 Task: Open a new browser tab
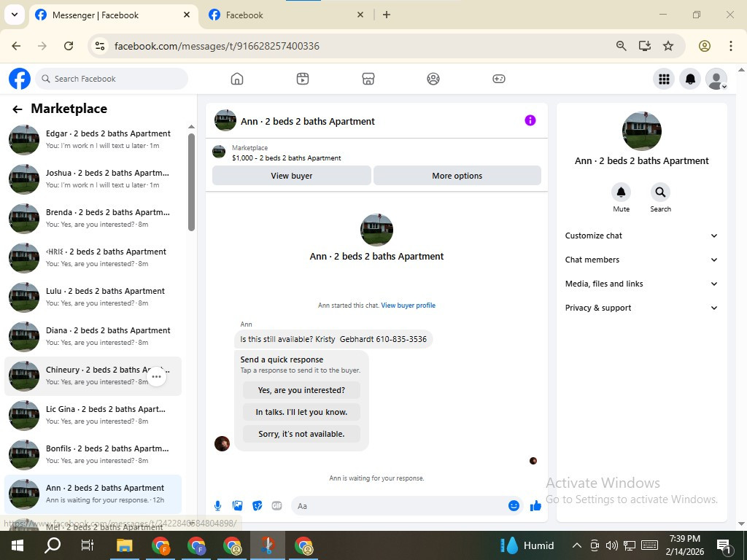point(387,15)
